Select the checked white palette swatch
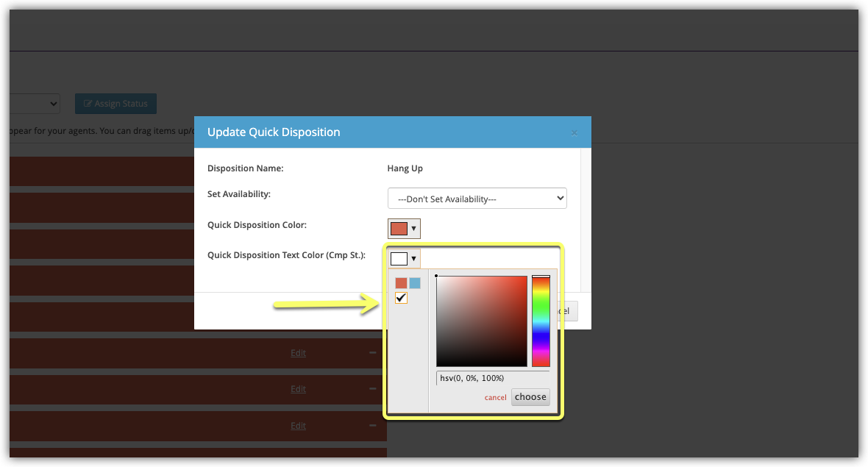This screenshot has height=467, width=868. [401, 298]
